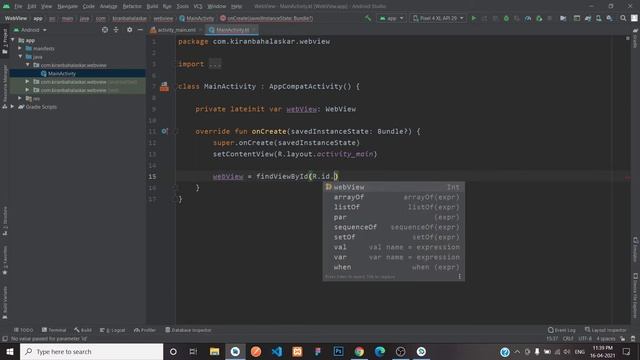This screenshot has height=360, width=640.
Task: Open the Event Log
Action: [562, 330]
